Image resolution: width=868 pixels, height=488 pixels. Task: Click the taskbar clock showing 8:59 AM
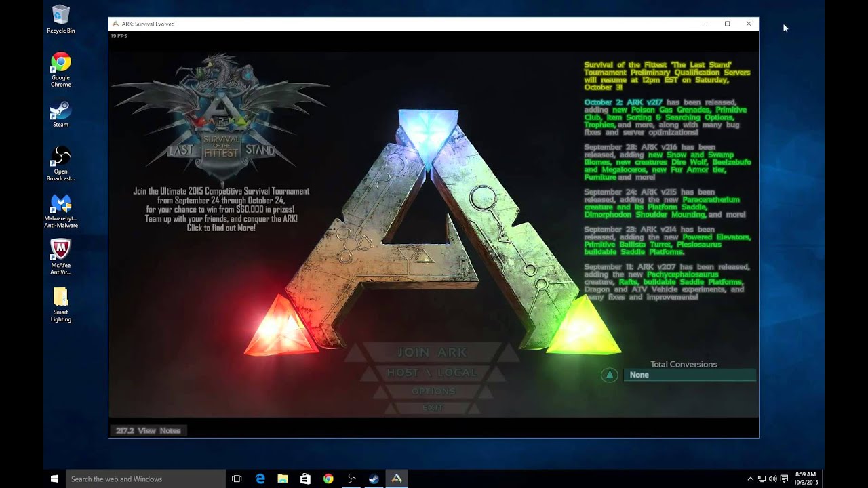(806, 479)
